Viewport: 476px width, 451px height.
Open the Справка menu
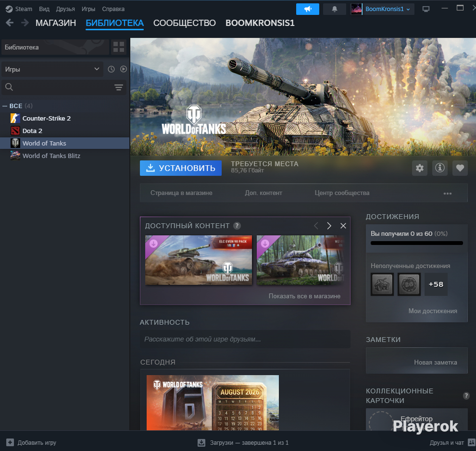coord(113,9)
